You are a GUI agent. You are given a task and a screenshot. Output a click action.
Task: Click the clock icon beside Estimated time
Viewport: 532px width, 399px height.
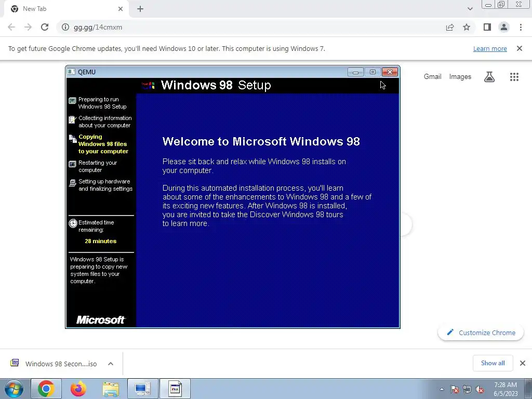73,223
